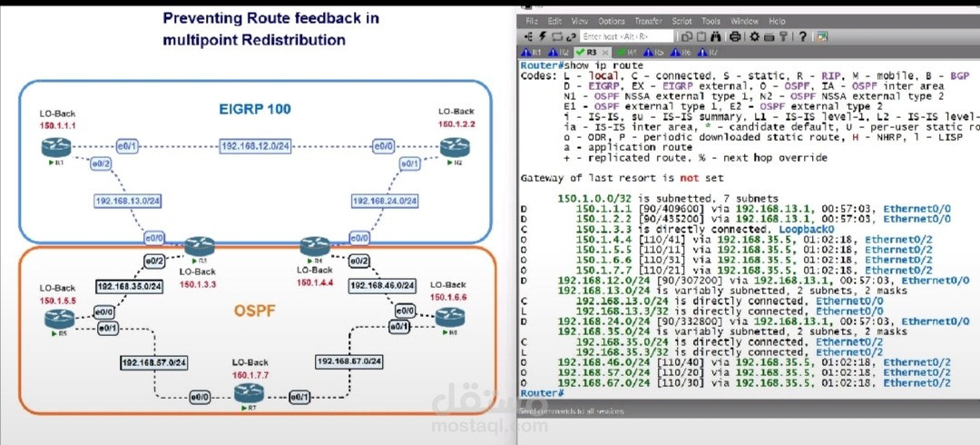The width and height of the screenshot is (980, 445).
Task: Close the R3 tab with its X
Action: click(605, 53)
